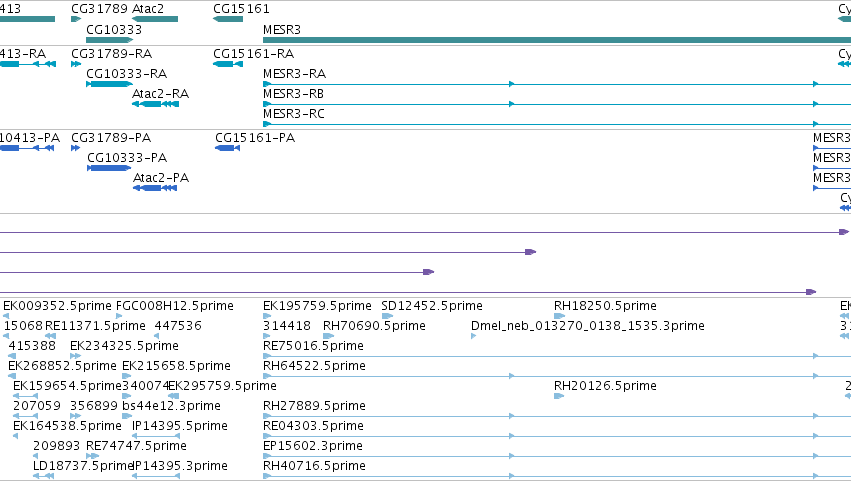
Task: Open EST EK215658.5prime
Action: (x=176, y=366)
